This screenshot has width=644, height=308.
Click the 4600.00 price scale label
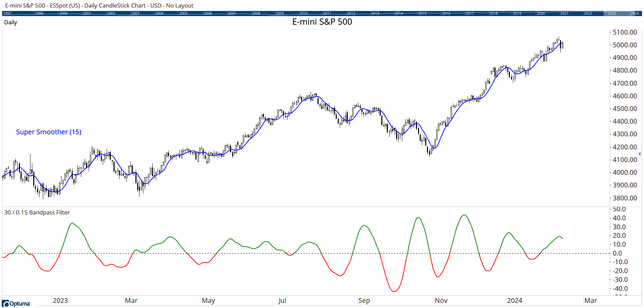(625, 96)
